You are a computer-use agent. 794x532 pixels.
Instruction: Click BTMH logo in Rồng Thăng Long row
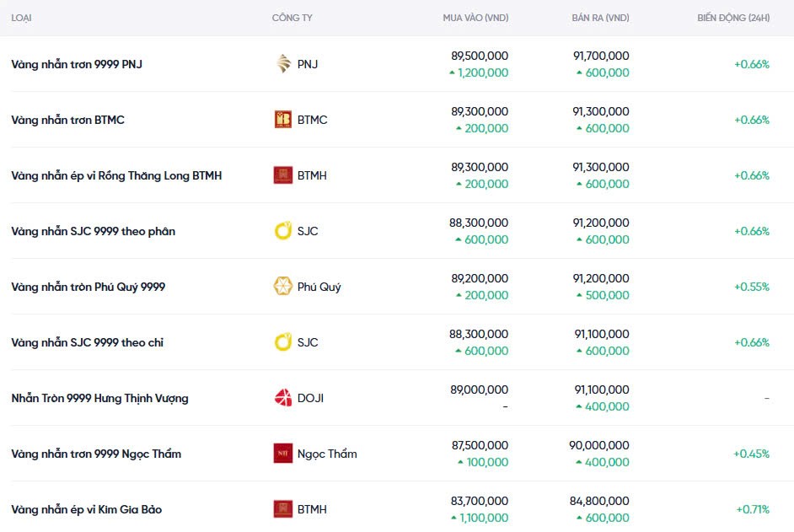point(283,175)
